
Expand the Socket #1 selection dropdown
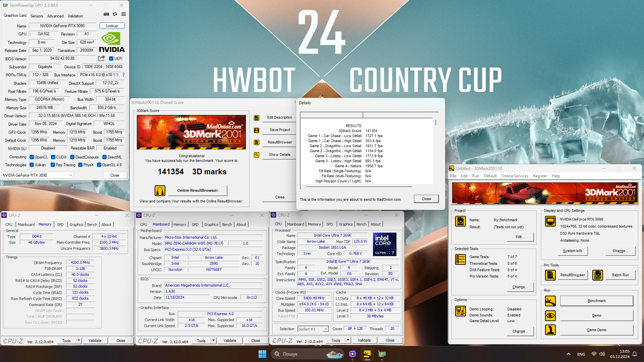coord(325,329)
